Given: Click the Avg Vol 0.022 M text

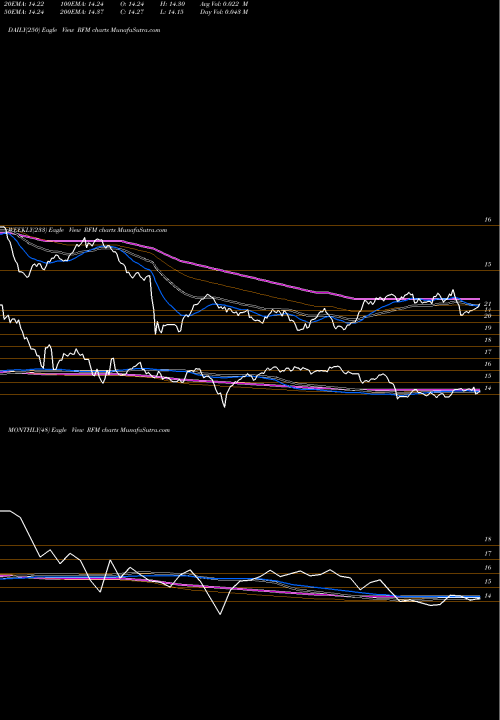Looking at the screenshot, I should click(224, 4).
